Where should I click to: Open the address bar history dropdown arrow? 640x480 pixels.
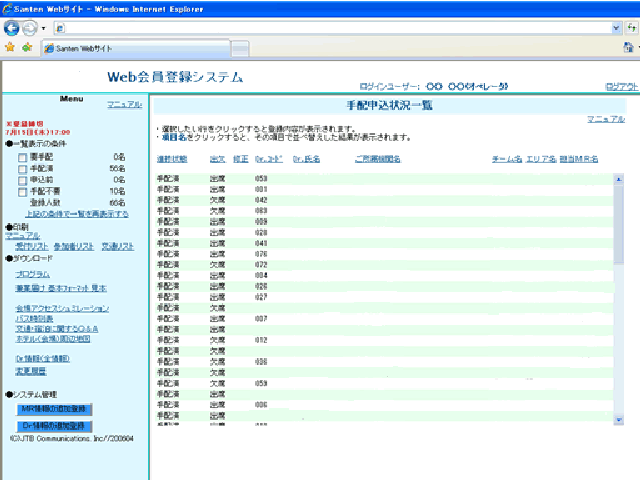616,28
